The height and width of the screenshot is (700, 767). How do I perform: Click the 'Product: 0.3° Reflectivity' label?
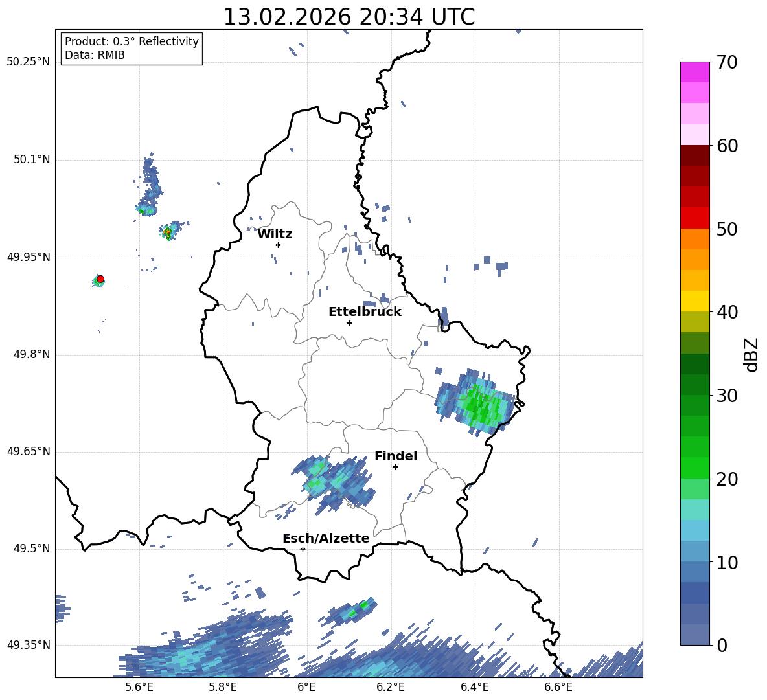click(132, 41)
